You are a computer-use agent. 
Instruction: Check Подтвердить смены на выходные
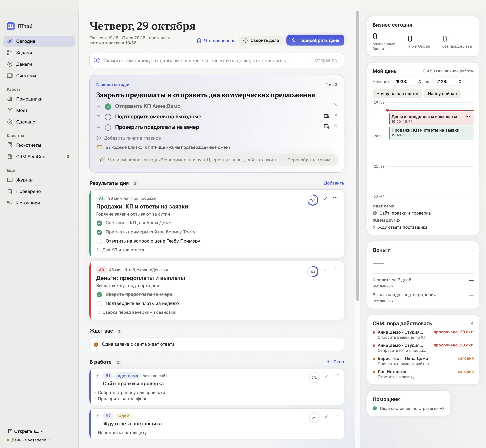[108, 117]
